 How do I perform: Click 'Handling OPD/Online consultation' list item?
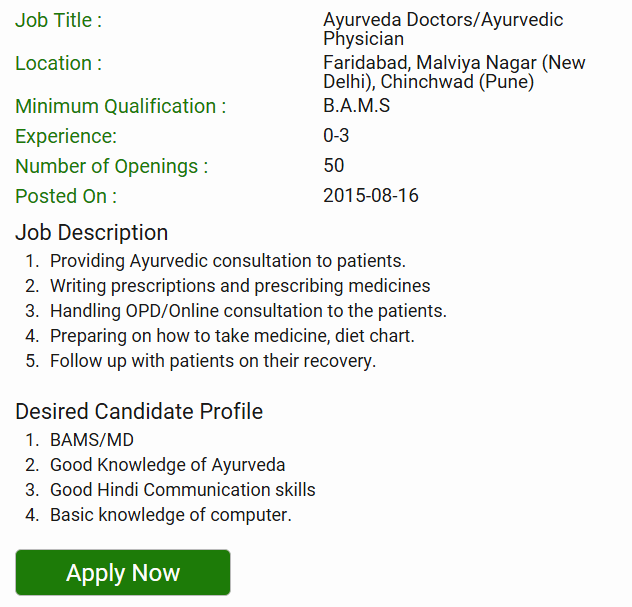(248, 311)
